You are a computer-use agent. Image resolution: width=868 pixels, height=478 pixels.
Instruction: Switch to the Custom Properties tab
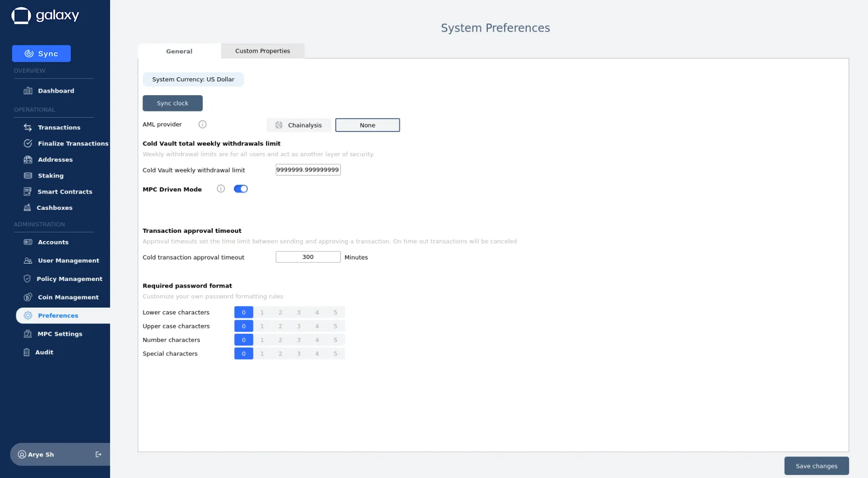click(x=263, y=51)
